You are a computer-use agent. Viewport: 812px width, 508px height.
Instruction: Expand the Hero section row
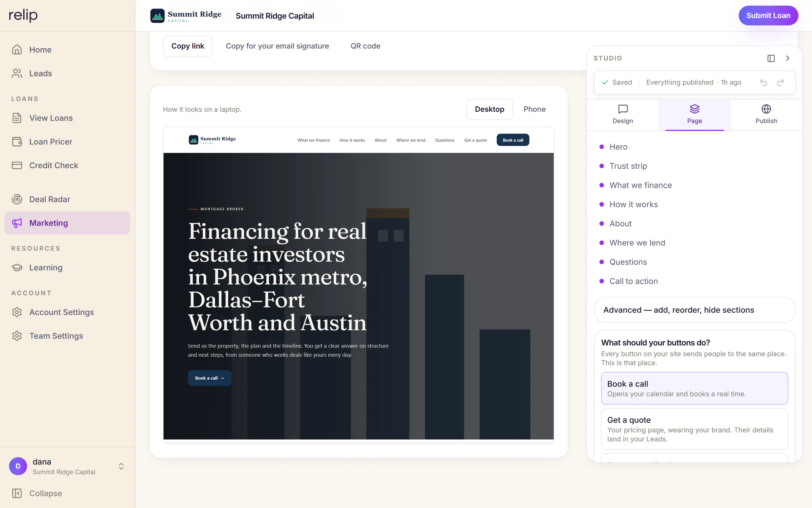(x=694, y=147)
